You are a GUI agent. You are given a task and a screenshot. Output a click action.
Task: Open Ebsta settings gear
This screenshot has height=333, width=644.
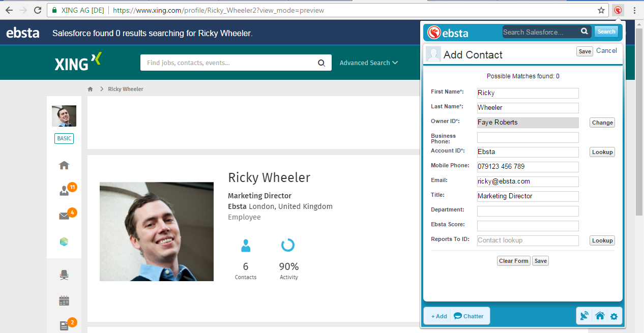coord(614,317)
